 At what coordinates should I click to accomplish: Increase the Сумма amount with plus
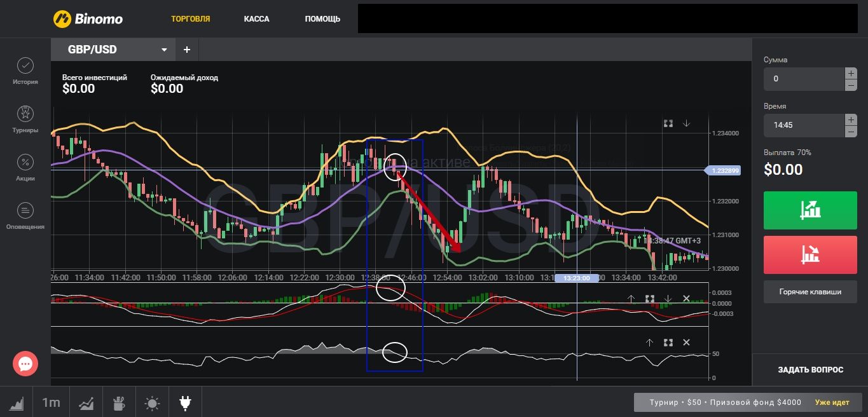click(851, 73)
